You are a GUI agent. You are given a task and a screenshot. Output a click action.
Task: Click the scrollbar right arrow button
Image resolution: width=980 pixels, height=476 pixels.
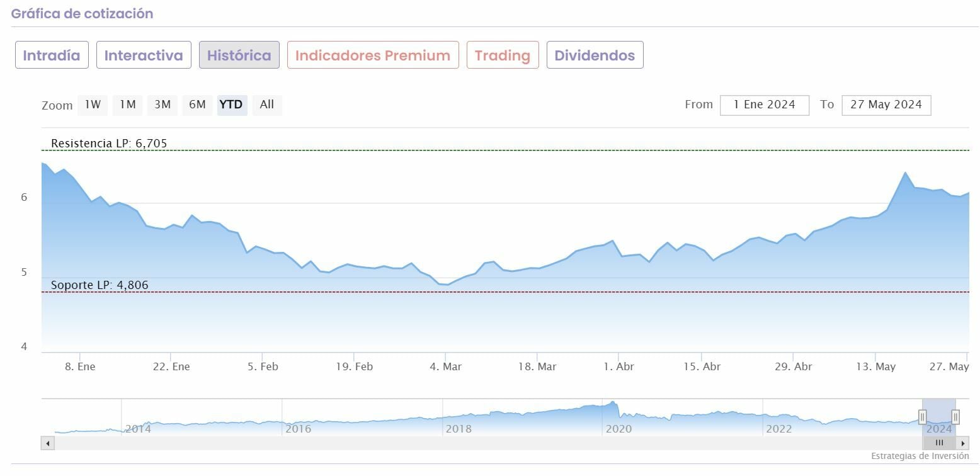(963, 443)
